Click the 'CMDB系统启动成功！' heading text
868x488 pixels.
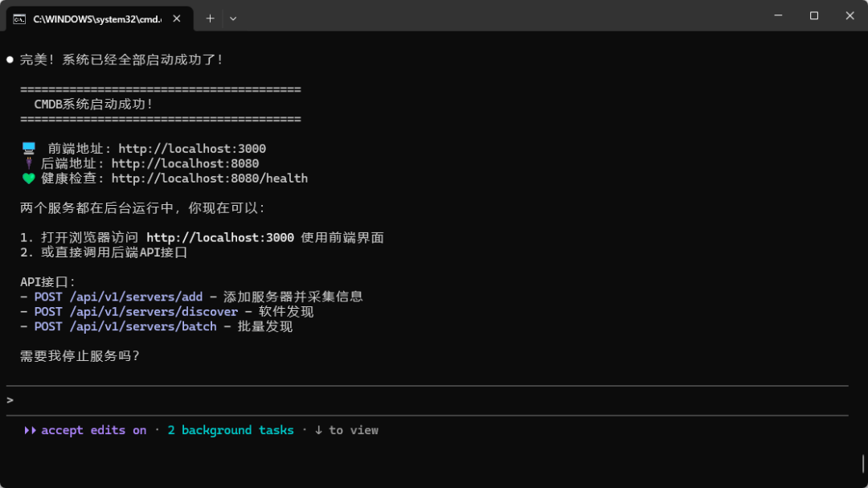pyautogui.click(x=93, y=105)
